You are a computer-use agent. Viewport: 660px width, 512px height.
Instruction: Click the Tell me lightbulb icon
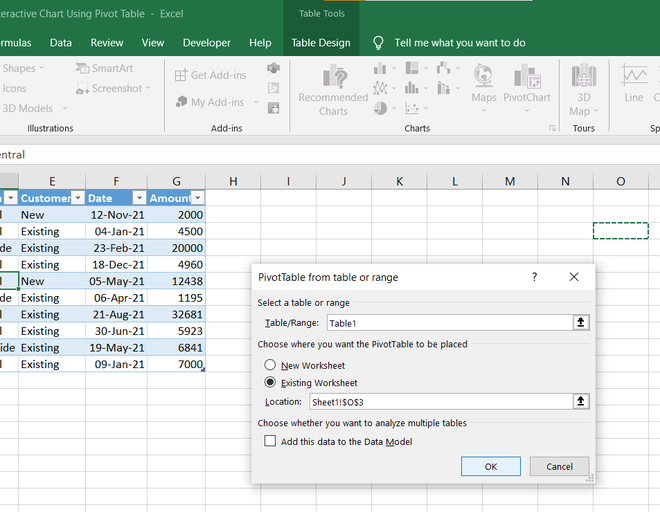[378, 43]
